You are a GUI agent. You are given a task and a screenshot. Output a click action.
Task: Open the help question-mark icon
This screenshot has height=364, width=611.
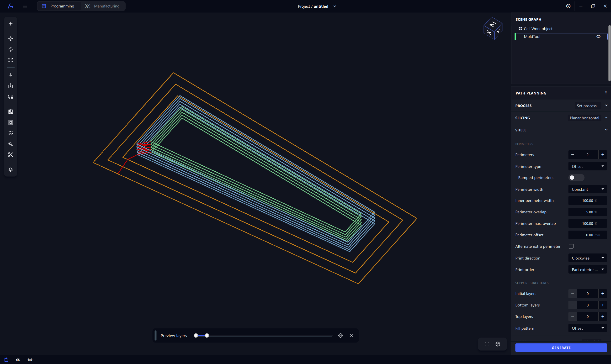568,6
